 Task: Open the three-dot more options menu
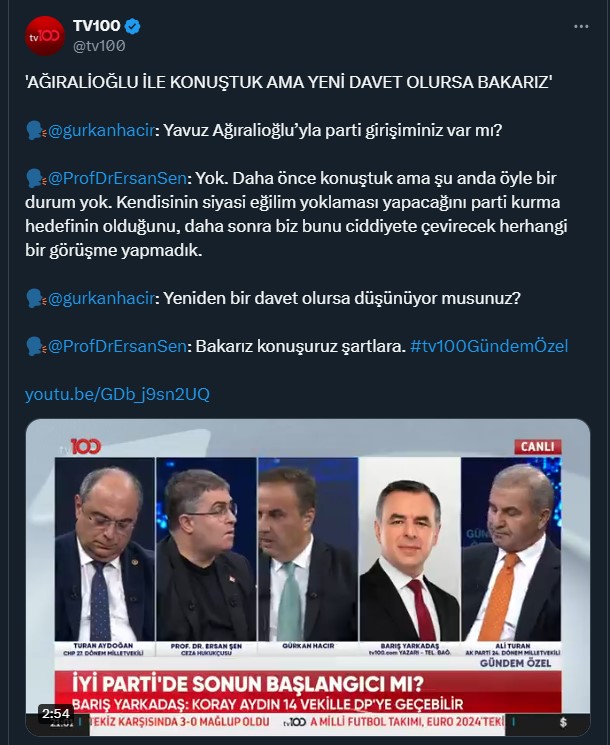(x=581, y=27)
